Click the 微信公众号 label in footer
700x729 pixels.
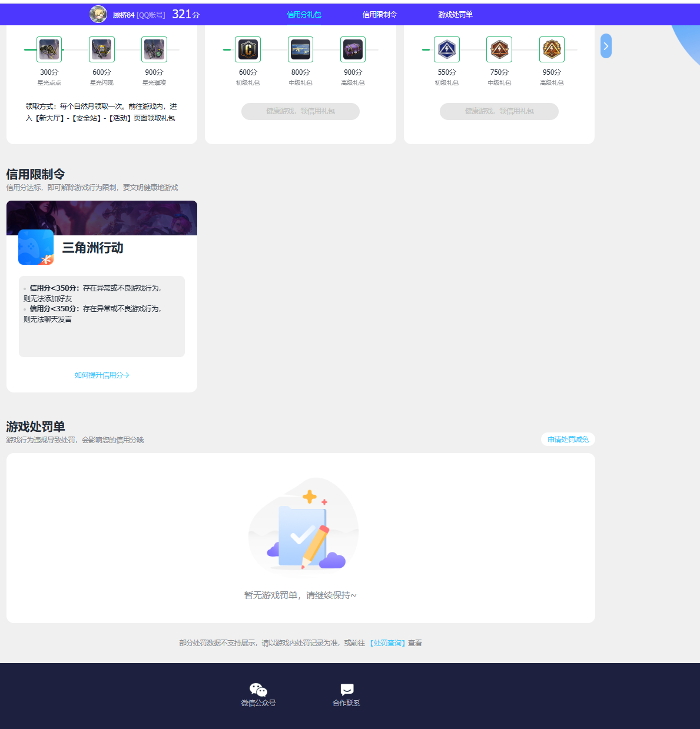[x=258, y=703]
